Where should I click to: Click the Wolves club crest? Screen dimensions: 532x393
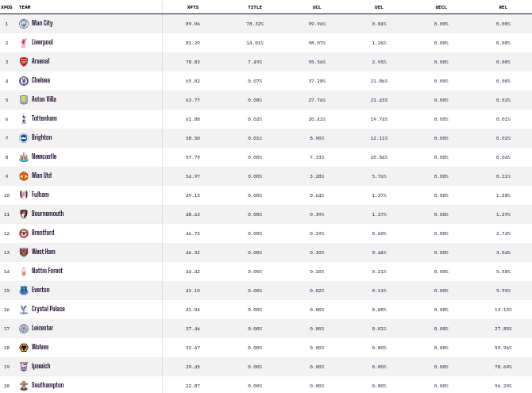pyautogui.click(x=24, y=348)
